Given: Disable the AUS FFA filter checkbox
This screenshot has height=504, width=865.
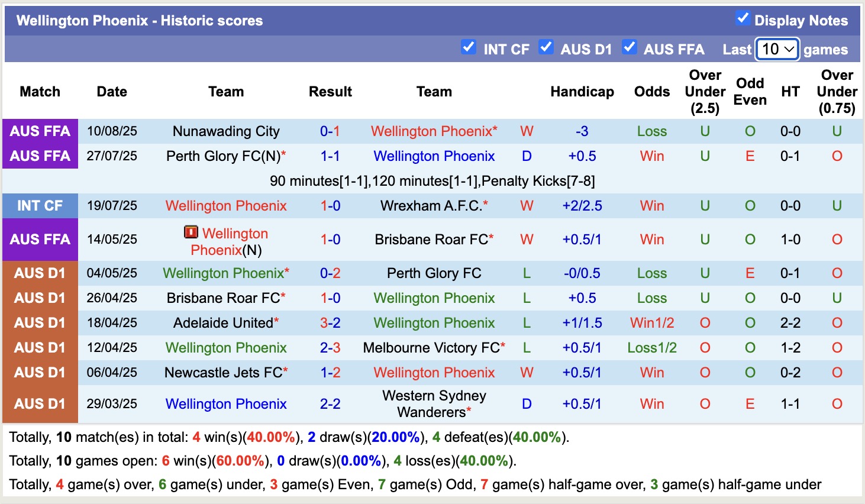Looking at the screenshot, I should click(629, 46).
